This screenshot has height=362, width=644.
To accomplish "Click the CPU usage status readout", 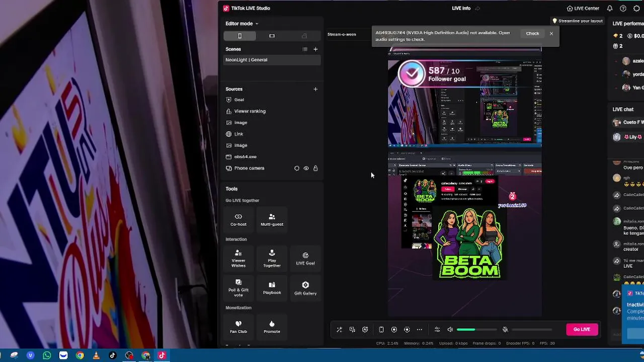I will pos(387,343).
